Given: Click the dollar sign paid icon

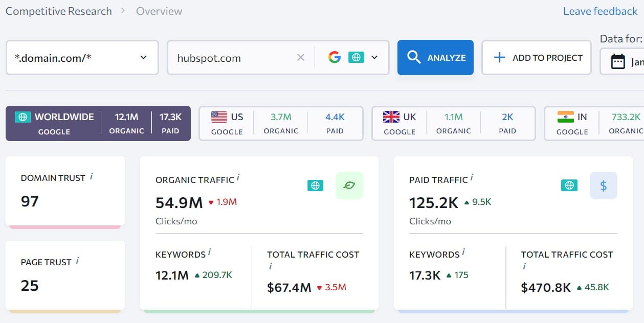Looking at the screenshot, I should (x=604, y=186).
